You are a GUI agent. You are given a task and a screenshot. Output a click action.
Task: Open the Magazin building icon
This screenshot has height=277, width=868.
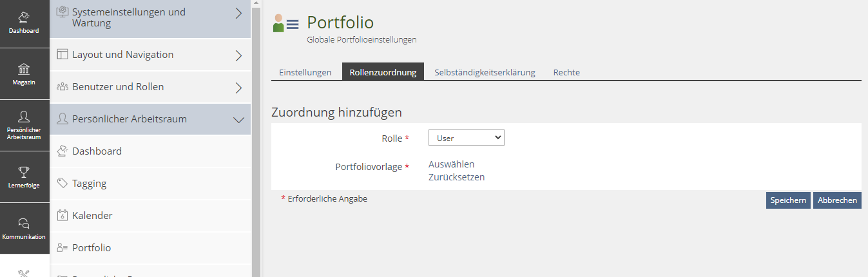pyautogui.click(x=24, y=69)
